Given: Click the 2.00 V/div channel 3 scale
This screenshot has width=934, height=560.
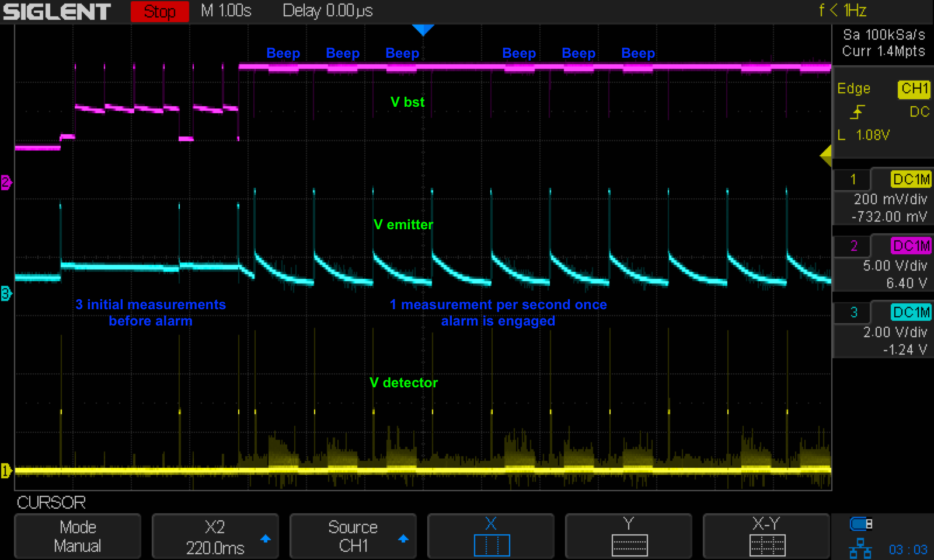Looking at the screenshot, I should pyautogui.click(x=895, y=332).
